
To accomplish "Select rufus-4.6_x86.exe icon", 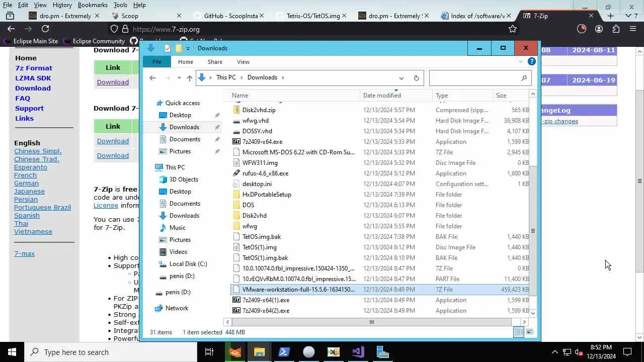I will point(236,173).
